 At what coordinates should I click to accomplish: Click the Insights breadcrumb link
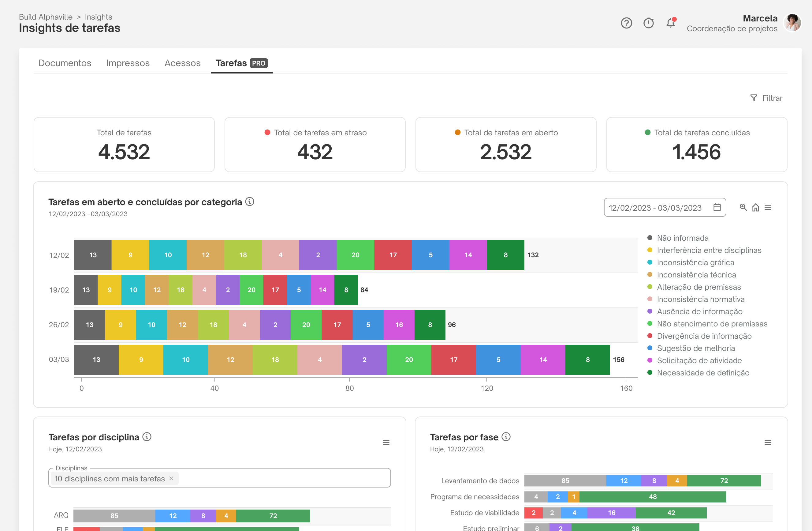[98, 17]
